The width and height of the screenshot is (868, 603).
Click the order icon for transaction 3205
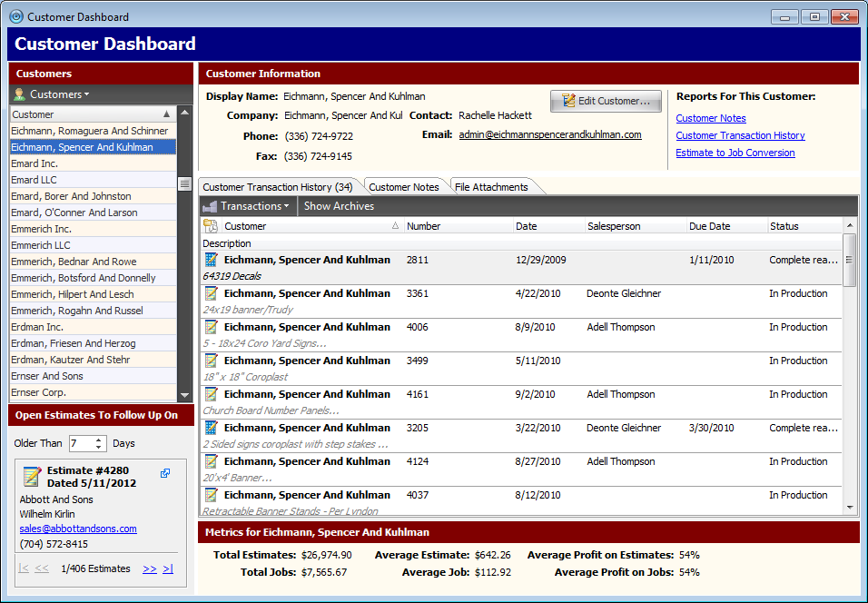(x=212, y=428)
